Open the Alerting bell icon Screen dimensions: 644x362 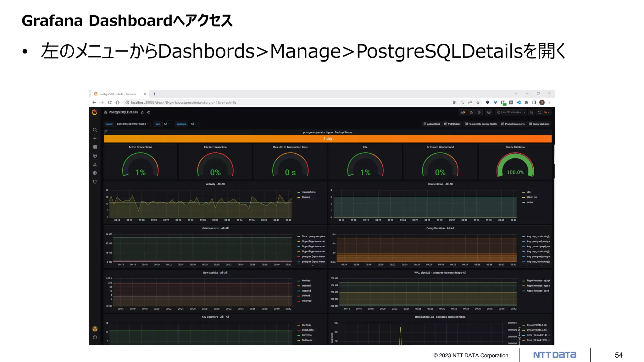[95, 164]
